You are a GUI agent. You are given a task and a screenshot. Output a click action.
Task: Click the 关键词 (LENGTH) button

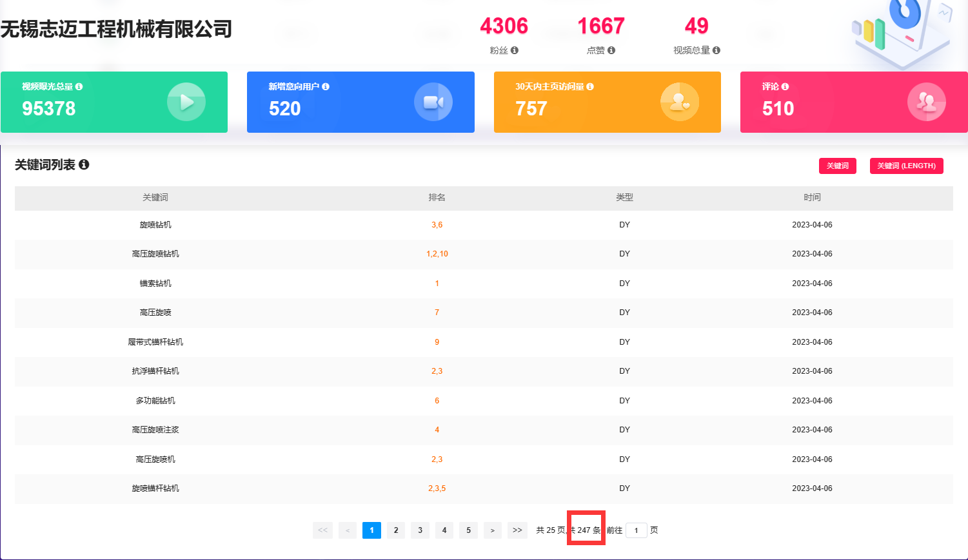tap(906, 166)
